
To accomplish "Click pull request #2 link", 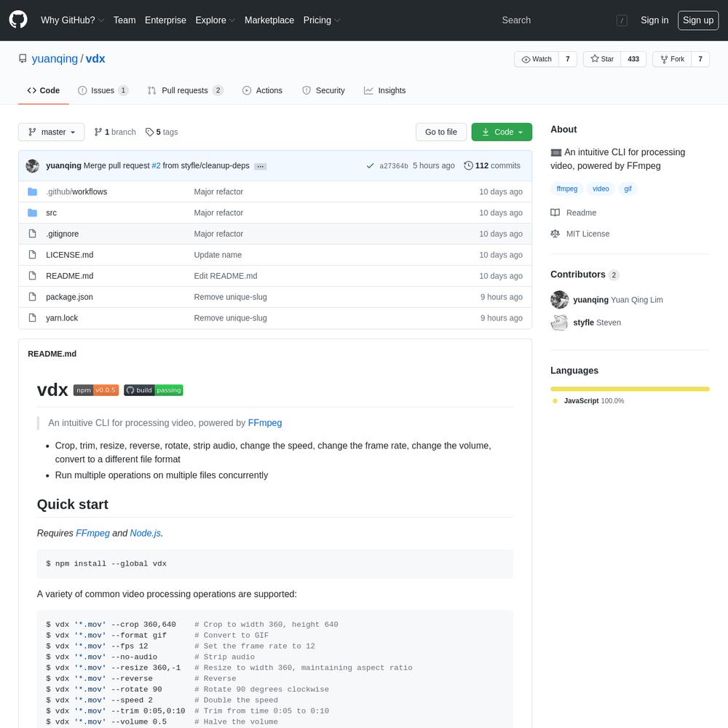I will 156,166.
